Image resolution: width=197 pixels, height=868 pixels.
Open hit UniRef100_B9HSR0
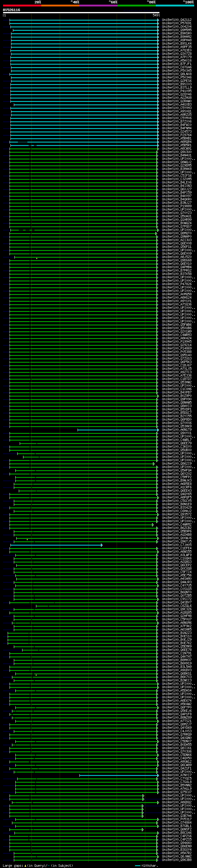[176, 33]
